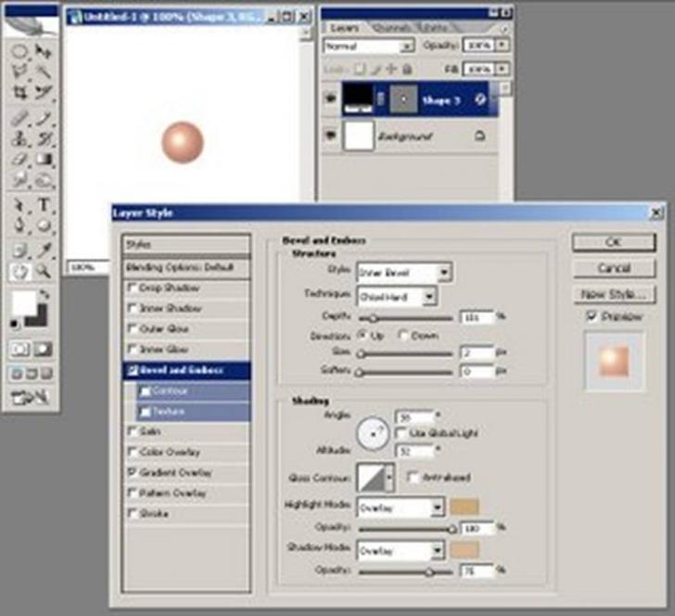675x616 pixels.
Task: Swap foreground and background colors
Action: coord(45,295)
